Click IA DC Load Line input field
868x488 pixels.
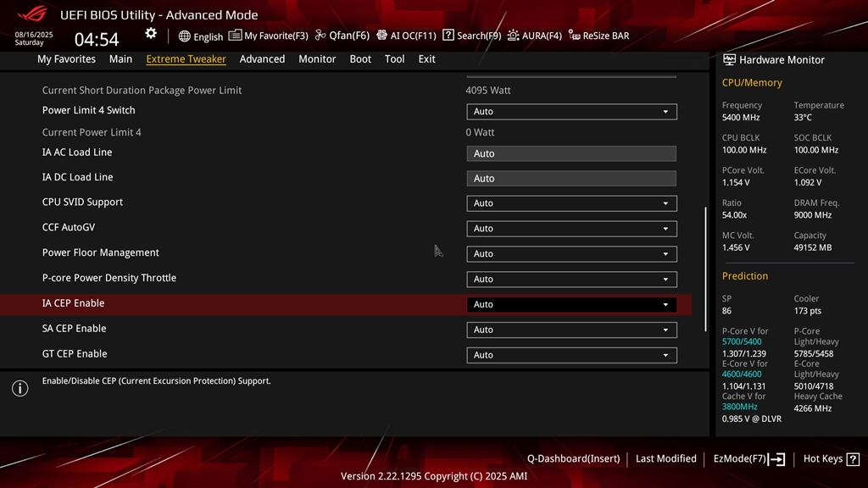(571, 179)
